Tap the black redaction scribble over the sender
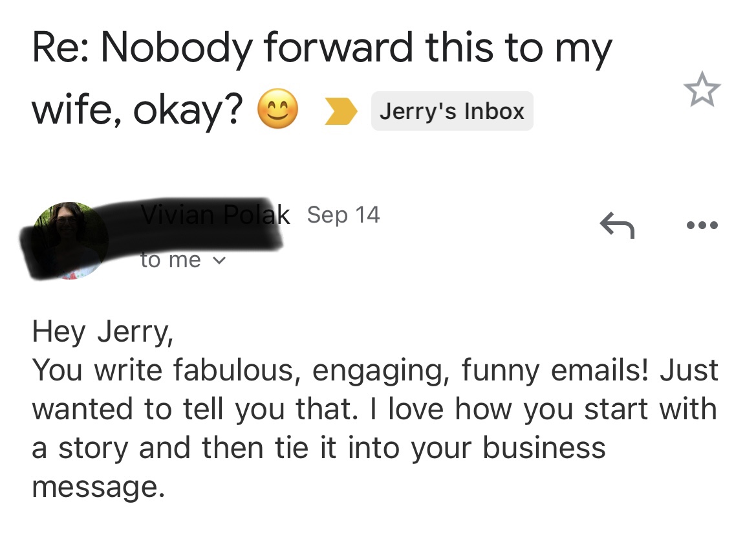Viewport: 756px width, 539px height. (151, 238)
